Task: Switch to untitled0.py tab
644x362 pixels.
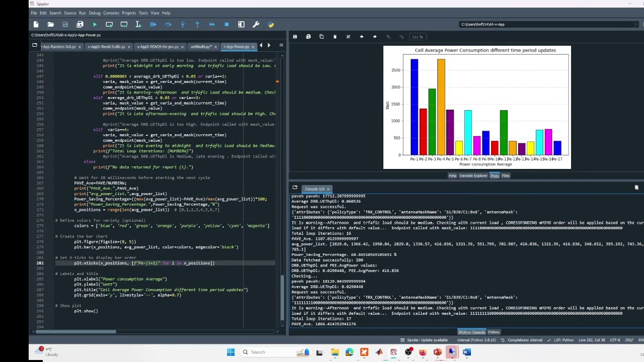Action: click(x=201, y=47)
